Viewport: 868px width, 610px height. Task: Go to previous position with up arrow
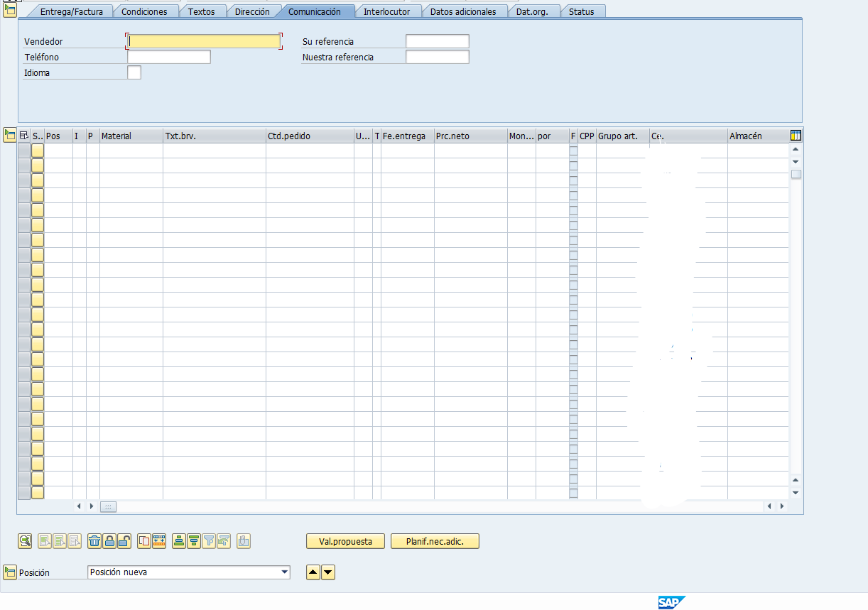[313, 572]
